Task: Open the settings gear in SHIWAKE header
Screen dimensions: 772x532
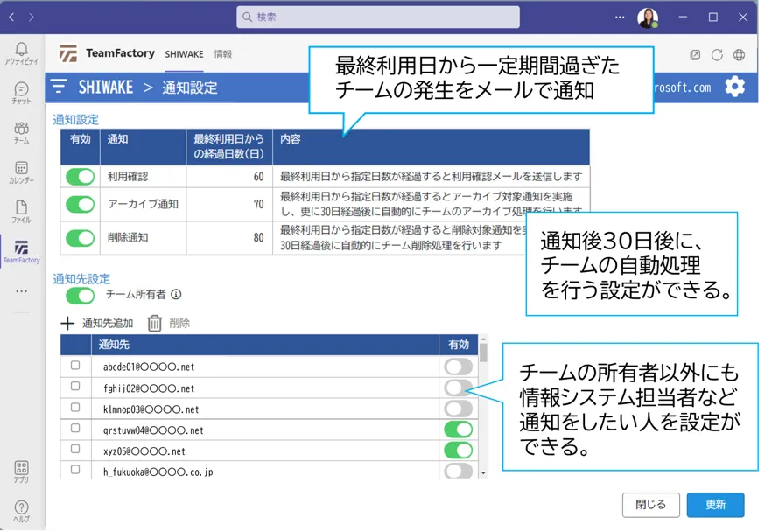Action: (734, 86)
